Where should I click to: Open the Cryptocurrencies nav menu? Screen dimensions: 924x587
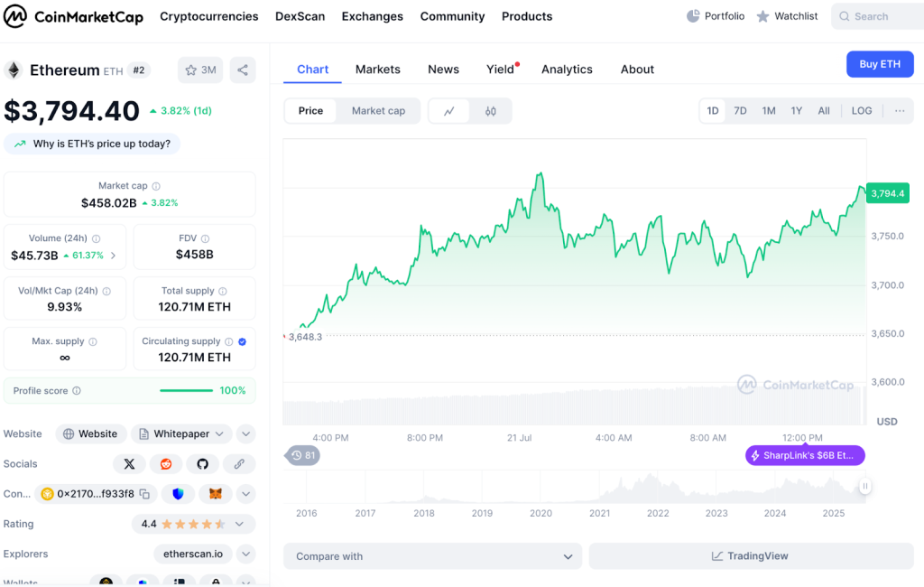coord(209,16)
